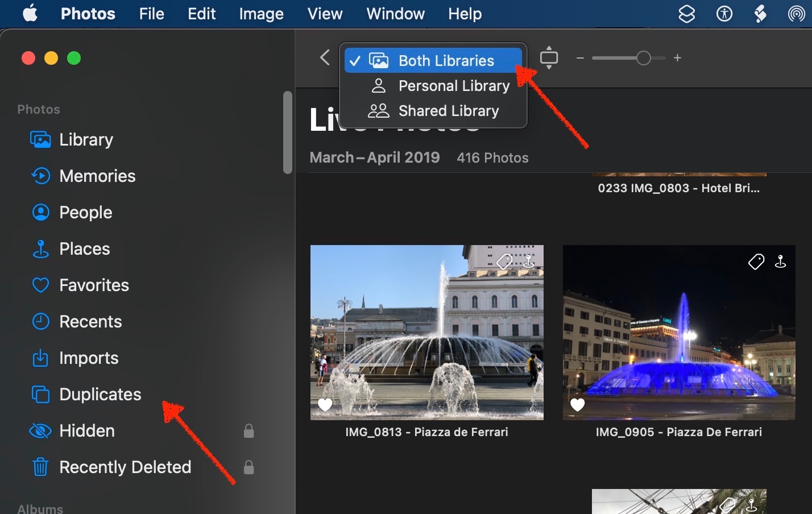
Task: Click the sparkle menu bar icon
Action: [x=760, y=14]
